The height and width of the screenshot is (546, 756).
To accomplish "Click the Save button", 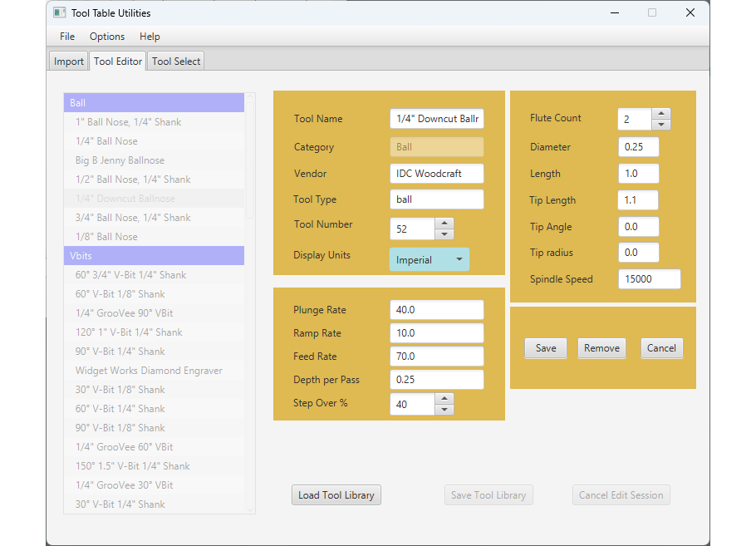I will [546, 348].
